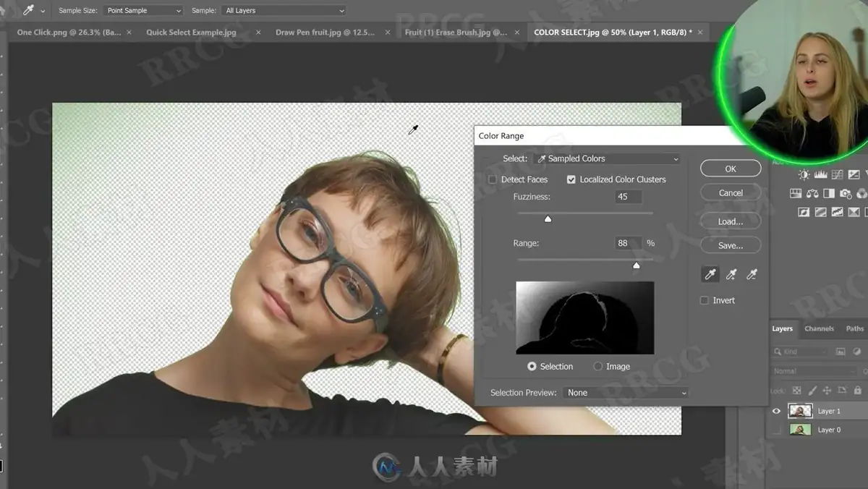Open the Quick Select Example.jpg tab

(191, 33)
